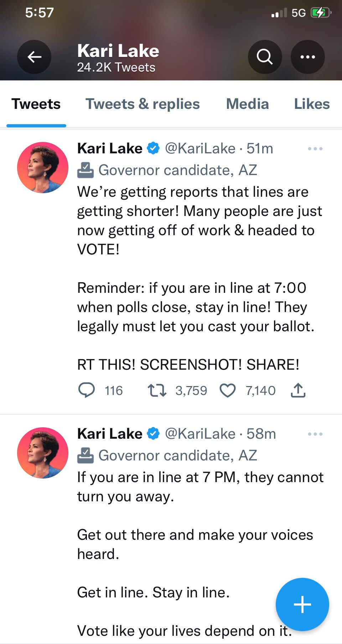This screenshot has height=644, width=342.
Task: View the 3,759 retweets count
Action: coord(191,390)
